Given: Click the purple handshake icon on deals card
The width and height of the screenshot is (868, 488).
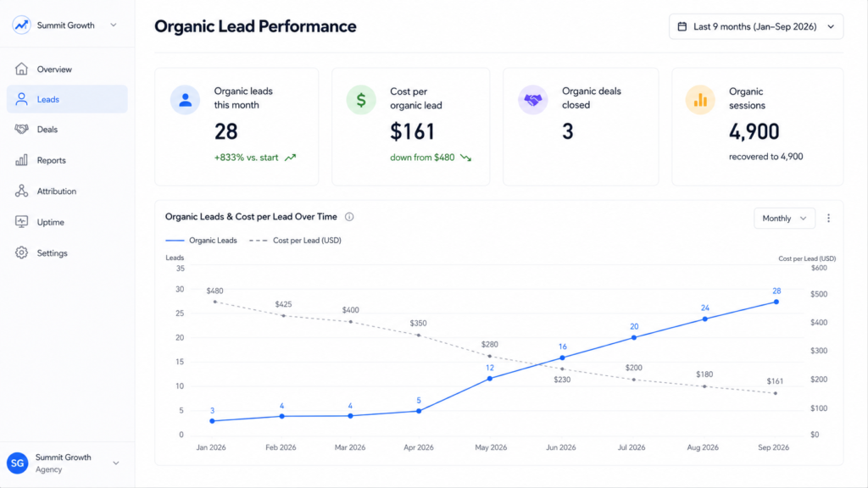Looking at the screenshot, I should point(532,100).
